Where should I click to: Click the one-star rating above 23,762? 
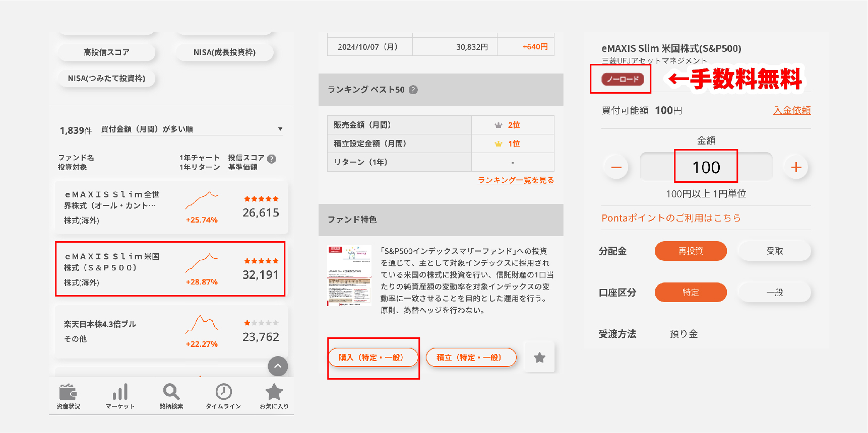(261, 323)
